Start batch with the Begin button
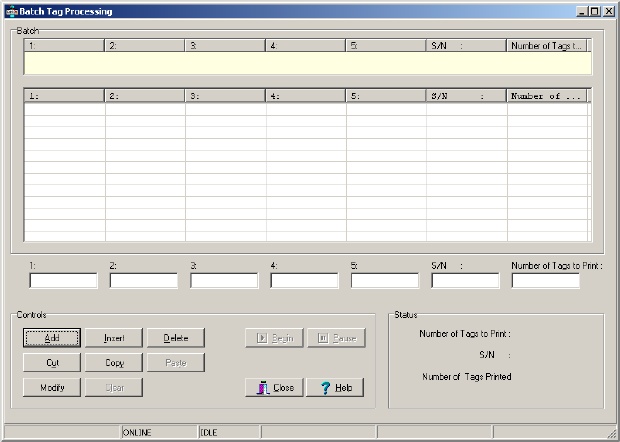This screenshot has width=620, height=442. (x=274, y=338)
